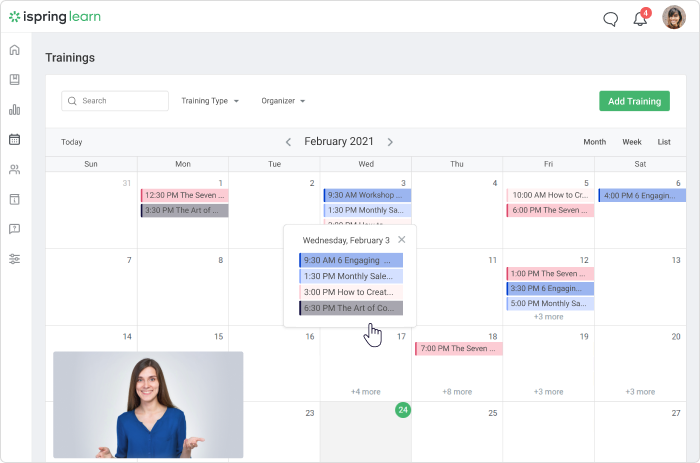
Task: Show the +8 more events link
Action: point(457,392)
